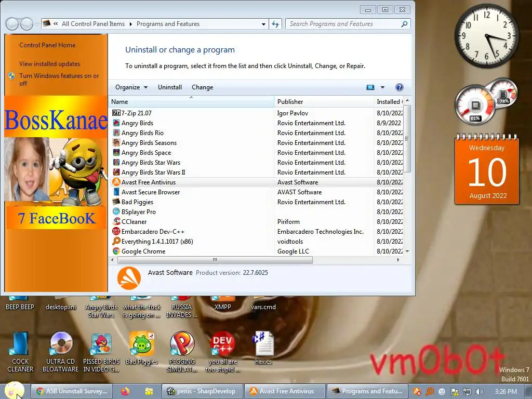The height and width of the screenshot is (399, 532).
Task: Open the Organize dropdown menu
Action: point(131,87)
